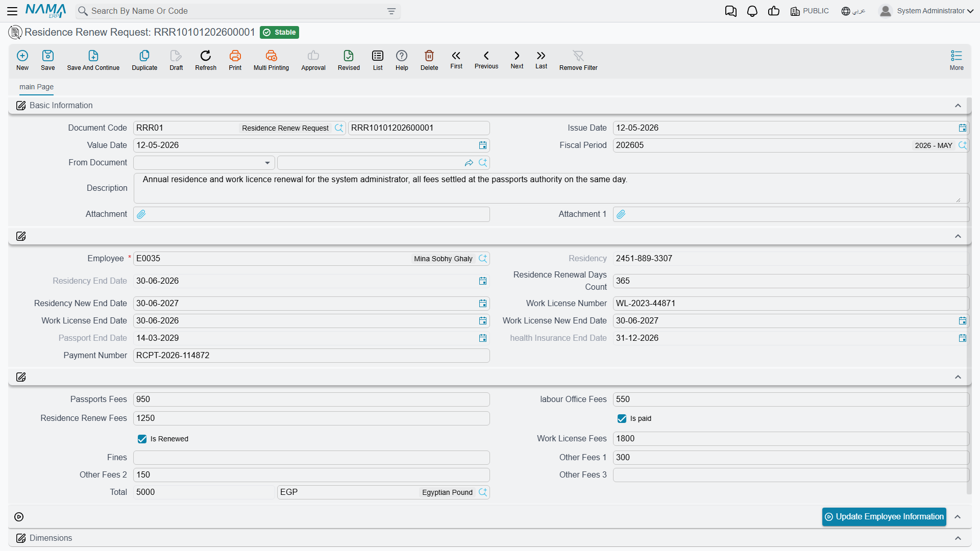Duplicate the current request
The height and width of the screenshot is (551, 980).
tap(144, 60)
